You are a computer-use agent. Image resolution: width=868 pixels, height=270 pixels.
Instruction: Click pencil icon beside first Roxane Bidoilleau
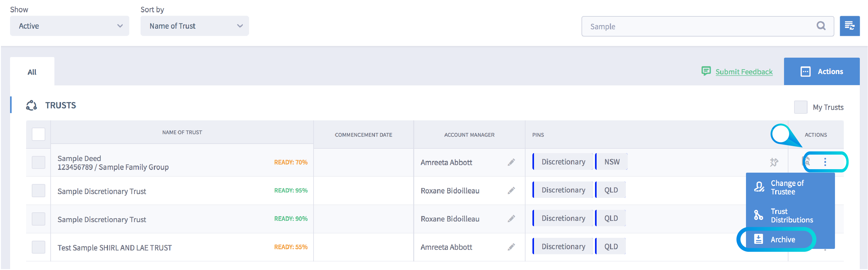(511, 191)
